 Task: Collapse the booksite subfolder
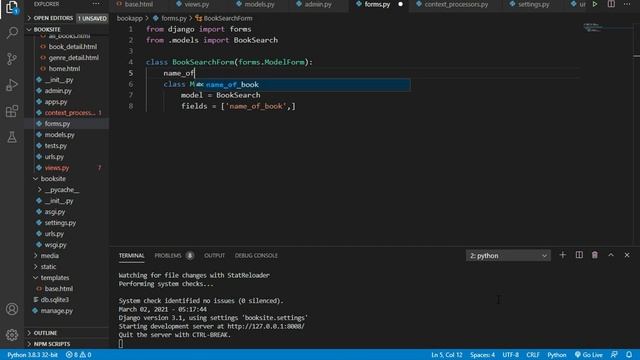click(x=53, y=179)
